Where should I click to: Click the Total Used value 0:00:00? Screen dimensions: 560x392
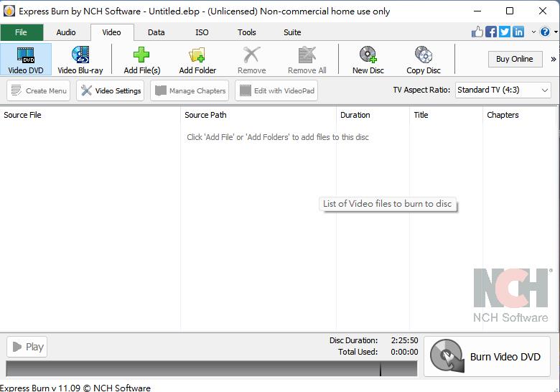tap(404, 352)
